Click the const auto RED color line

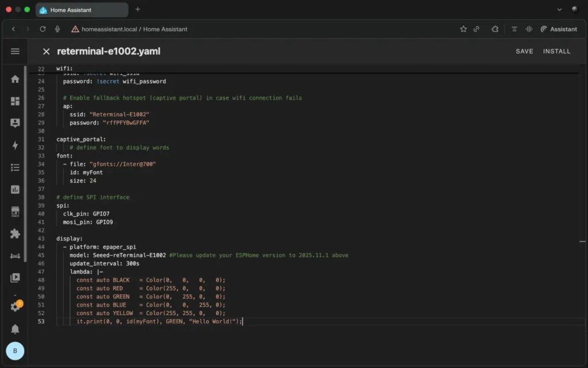point(151,288)
